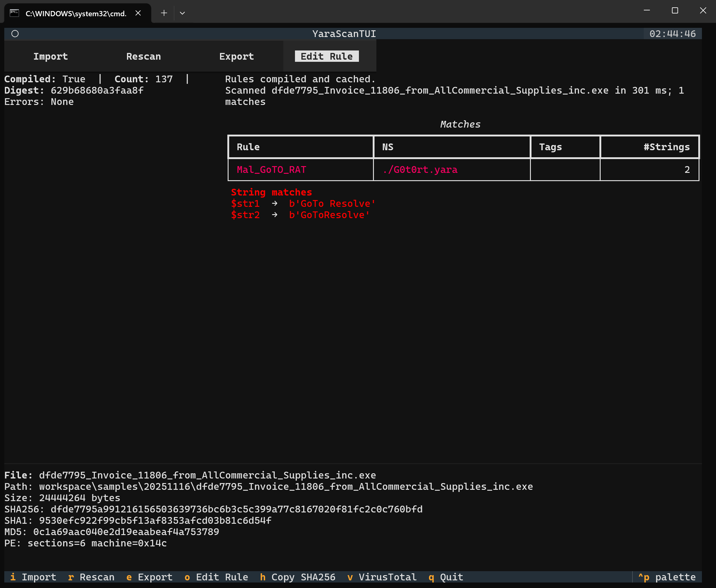This screenshot has height=588, width=716.
Task: Expand the terminal profiles dropdown chevron
Action: point(182,13)
